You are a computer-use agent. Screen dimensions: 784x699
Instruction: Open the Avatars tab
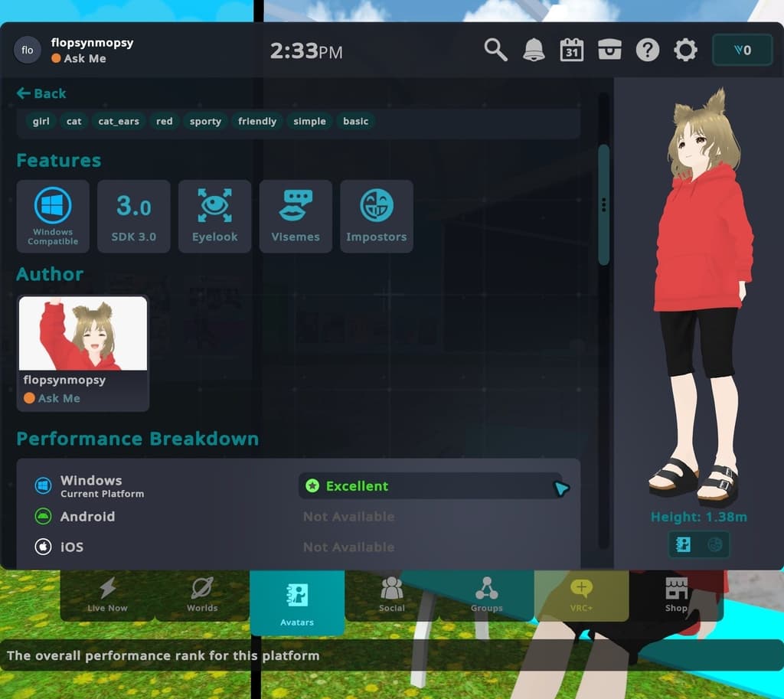[x=297, y=603]
